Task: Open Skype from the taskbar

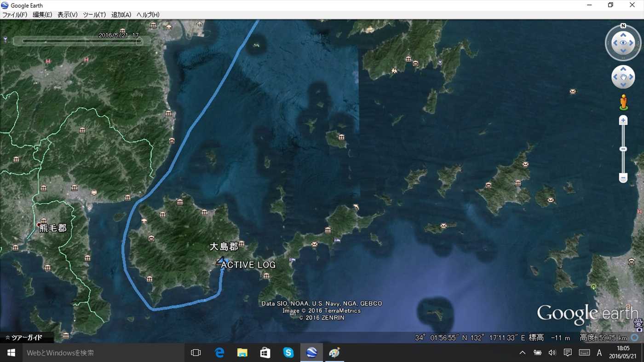Action: pyautogui.click(x=288, y=353)
